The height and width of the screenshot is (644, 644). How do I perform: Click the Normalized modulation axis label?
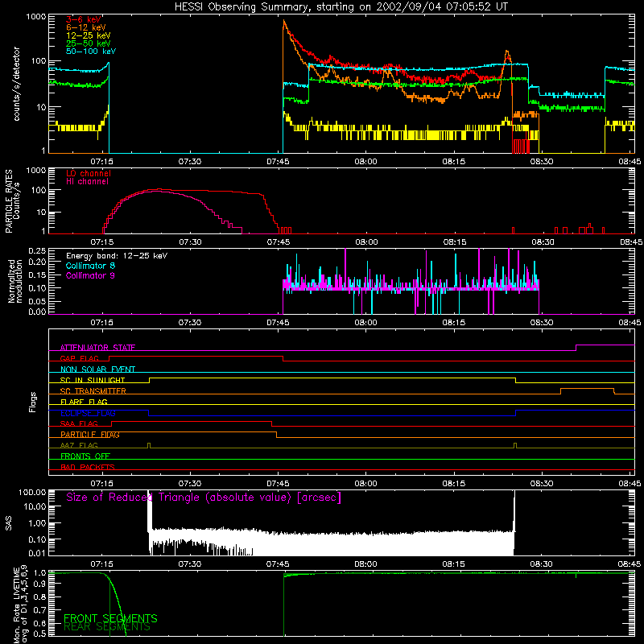14,281
